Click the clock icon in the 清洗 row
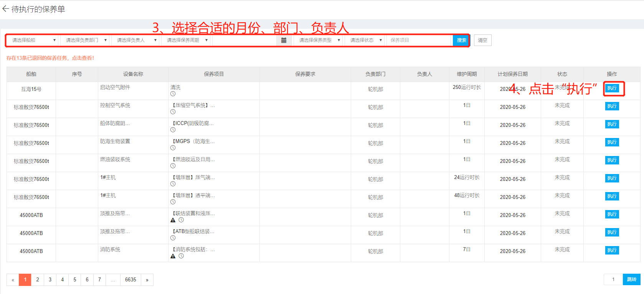Screen dimensions: 644x294 coord(173,94)
